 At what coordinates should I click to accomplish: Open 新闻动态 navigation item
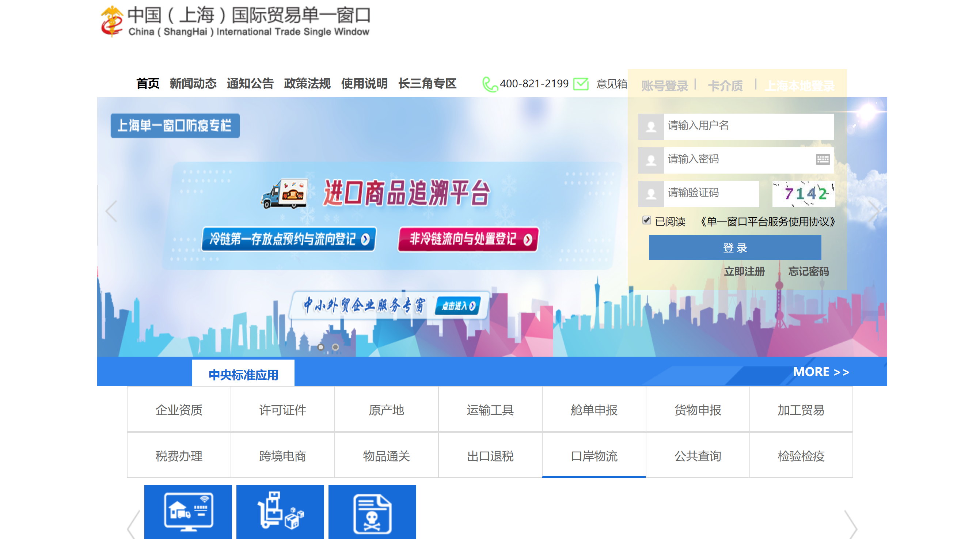click(x=193, y=83)
